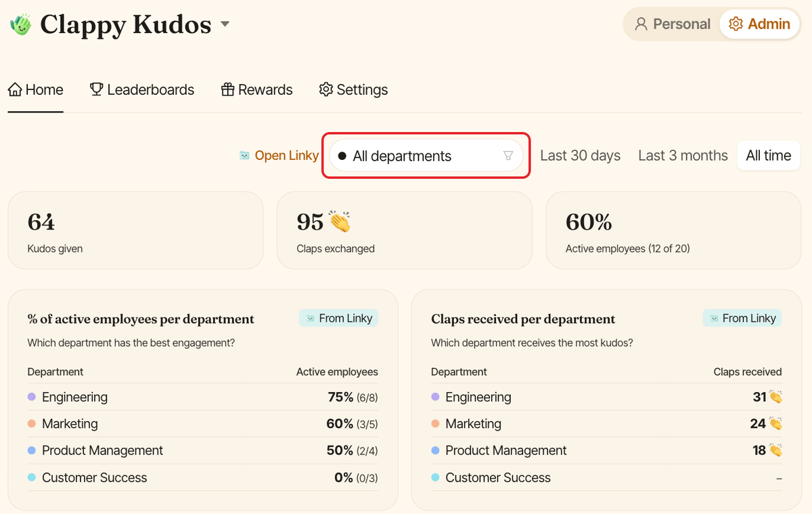The height and width of the screenshot is (514, 812).
Task: Click the Active employees column header
Action: 337,372
